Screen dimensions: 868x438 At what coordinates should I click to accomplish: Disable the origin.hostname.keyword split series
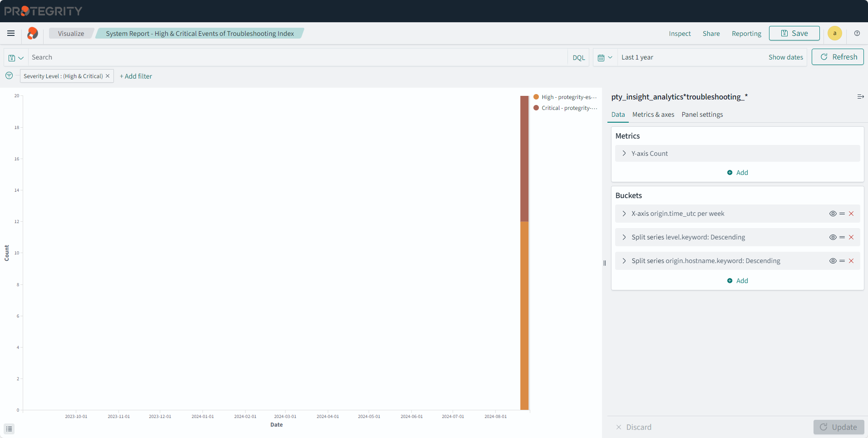[833, 261]
